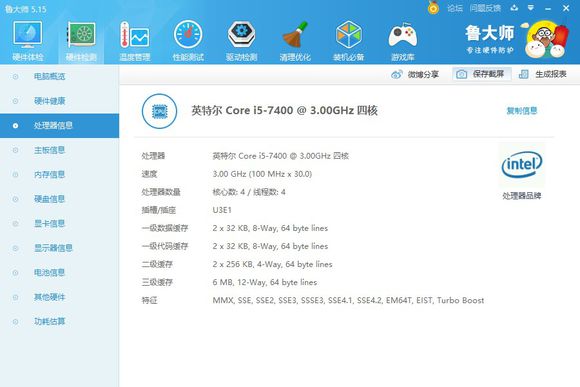The height and width of the screenshot is (387, 580).
Task: Click the 鲁大师 mascot avatar
Action: click(x=546, y=39)
